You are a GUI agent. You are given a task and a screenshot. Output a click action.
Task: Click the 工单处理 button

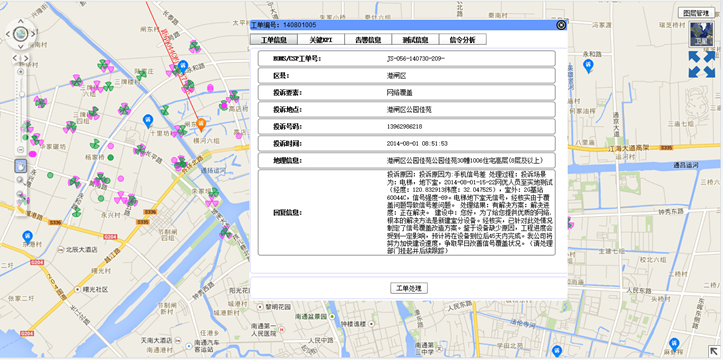409,289
